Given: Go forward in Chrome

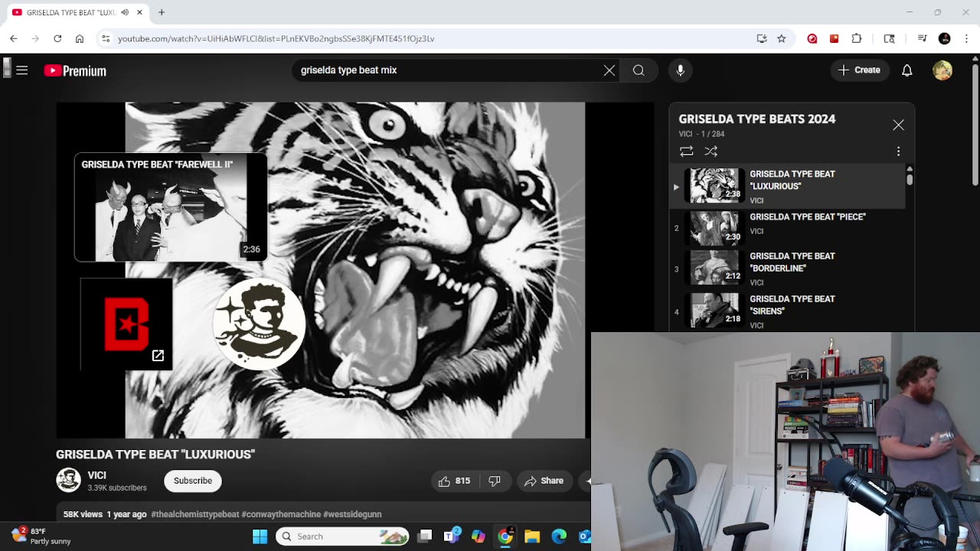Looking at the screenshot, I should [35, 38].
